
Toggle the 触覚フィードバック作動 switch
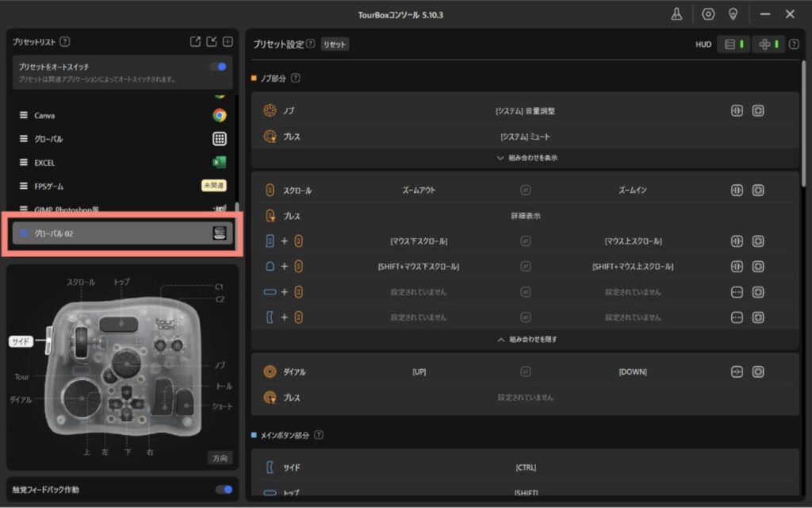(224, 490)
